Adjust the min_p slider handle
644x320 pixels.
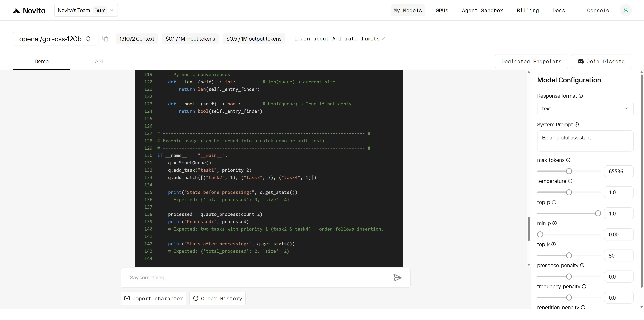(540, 235)
